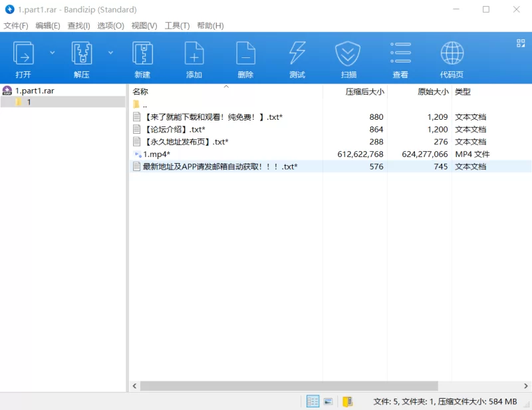This screenshot has height=410, width=532.
Task: Open the 工具(T) menu
Action: [x=177, y=26]
